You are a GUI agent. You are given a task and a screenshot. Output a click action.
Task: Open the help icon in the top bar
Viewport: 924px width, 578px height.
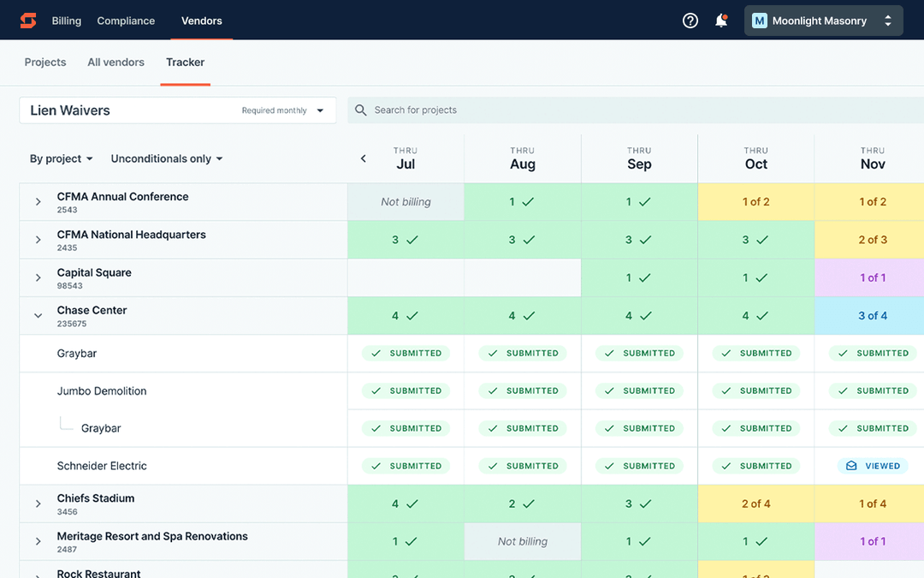click(690, 20)
